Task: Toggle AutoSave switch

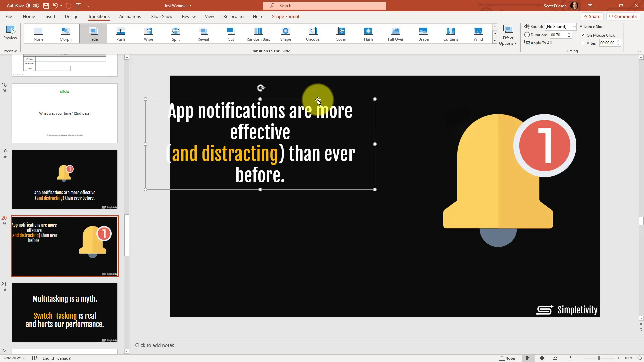Action: (33, 5)
